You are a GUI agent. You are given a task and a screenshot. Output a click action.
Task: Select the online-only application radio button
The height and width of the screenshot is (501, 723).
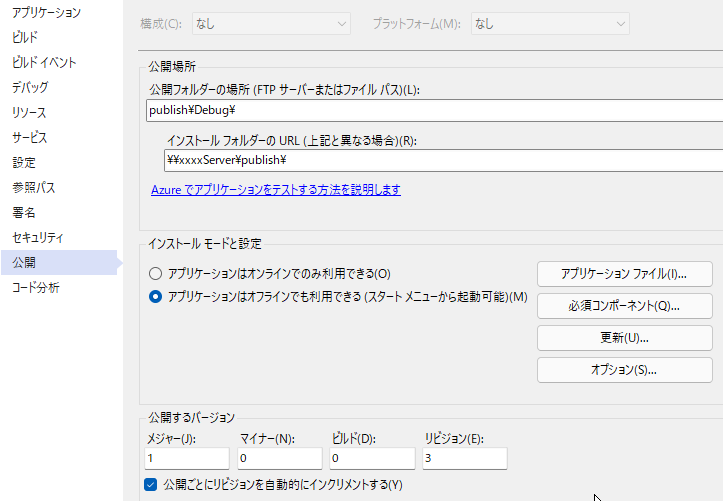155,274
